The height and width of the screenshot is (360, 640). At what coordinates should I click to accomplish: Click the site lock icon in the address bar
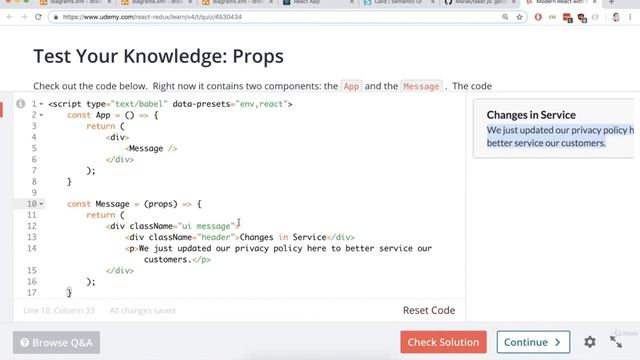[x=56, y=17]
